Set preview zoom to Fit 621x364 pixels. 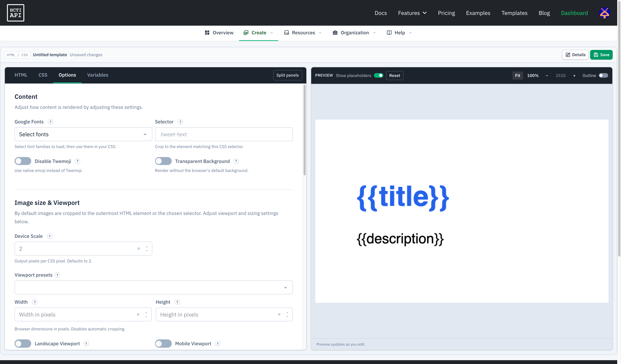tap(517, 75)
